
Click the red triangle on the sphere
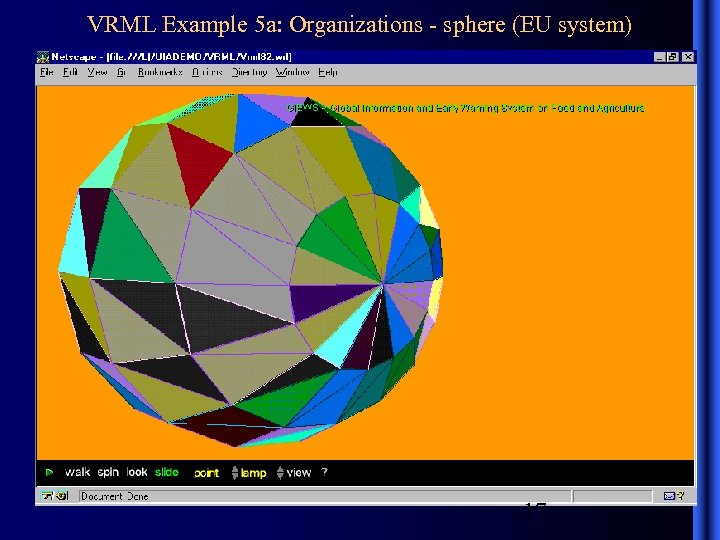(x=198, y=163)
